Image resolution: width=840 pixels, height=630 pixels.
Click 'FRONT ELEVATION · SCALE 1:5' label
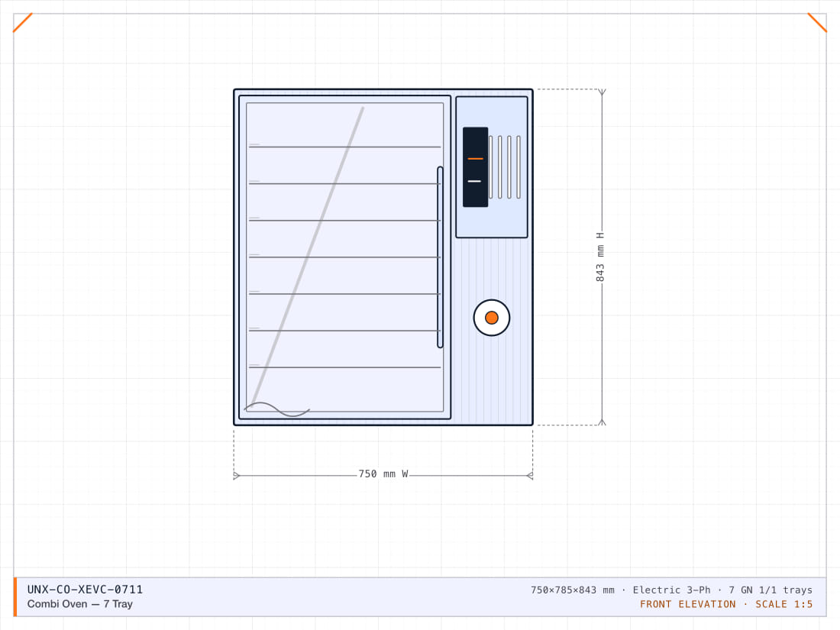point(726,604)
